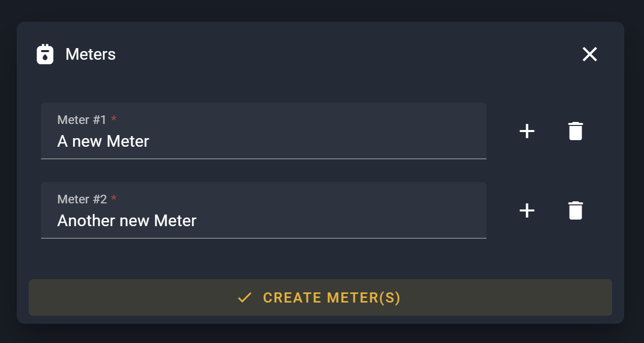Click the "Meter #2" field label
The image size is (644, 343).
tap(82, 199)
